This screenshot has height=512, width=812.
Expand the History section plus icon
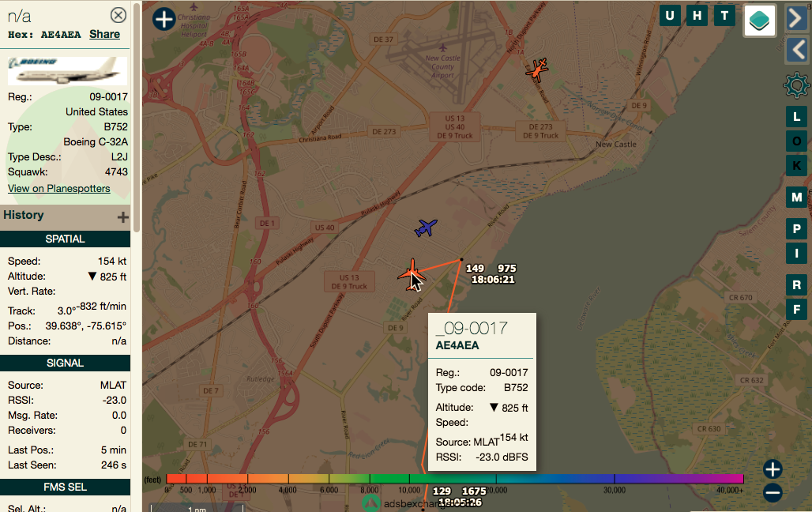click(x=122, y=217)
